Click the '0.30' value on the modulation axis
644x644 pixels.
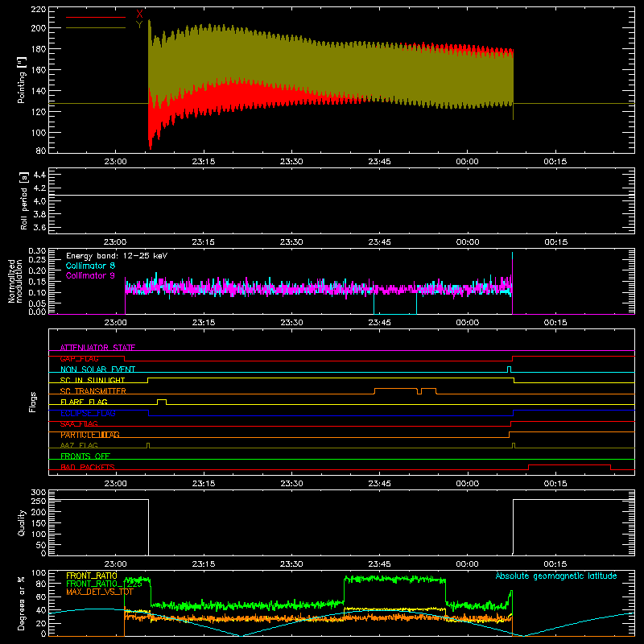point(37,251)
